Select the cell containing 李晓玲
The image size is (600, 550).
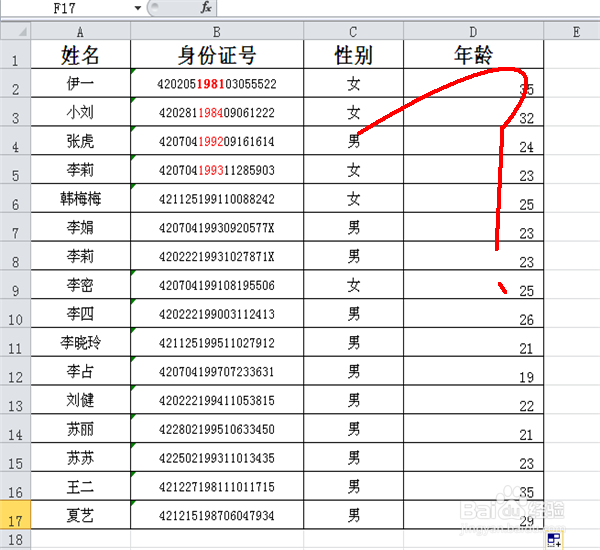click(81, 342)
